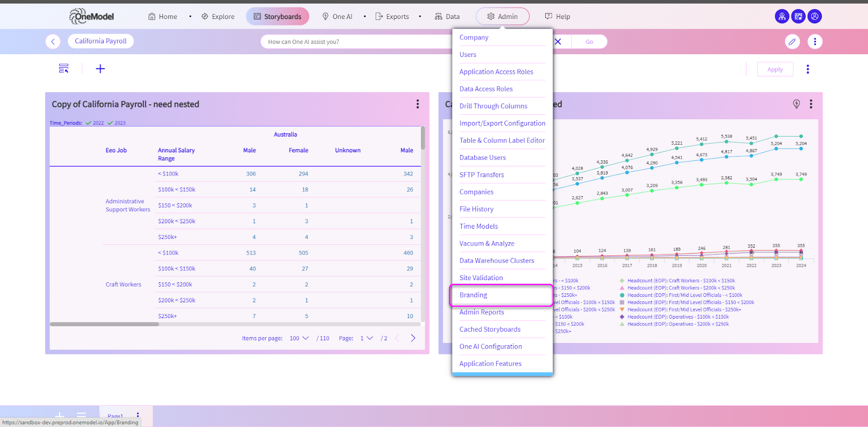Click the pencil edit icon
Viewport: 868px width, 427px height.
tap(792, 42)
